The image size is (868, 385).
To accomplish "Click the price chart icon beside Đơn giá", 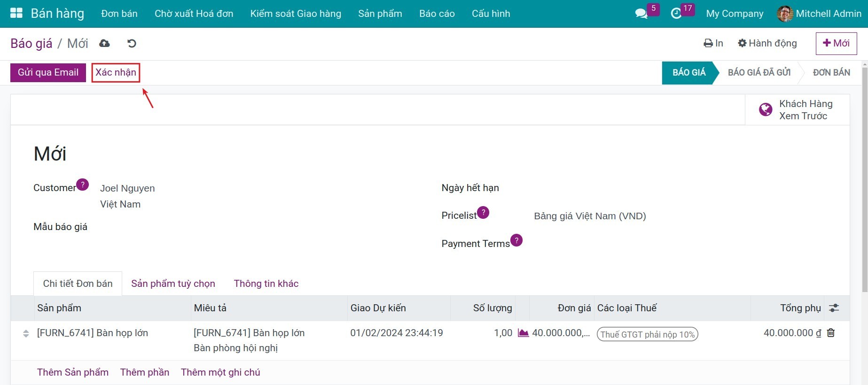I will 523,333.
